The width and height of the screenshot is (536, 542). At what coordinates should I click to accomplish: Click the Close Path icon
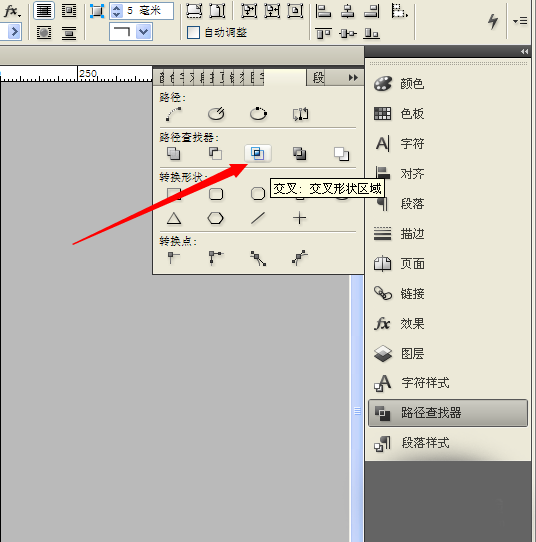point(258,114)
